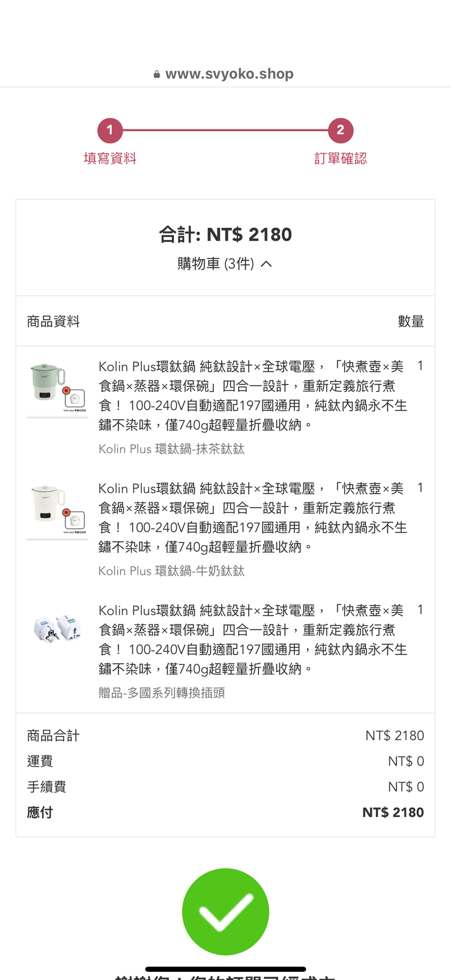The height and width of the screenshot is (980, 451).
Task: Select the 訂單確認 step label
Action: pyautogui.click(x=341, y=158)
